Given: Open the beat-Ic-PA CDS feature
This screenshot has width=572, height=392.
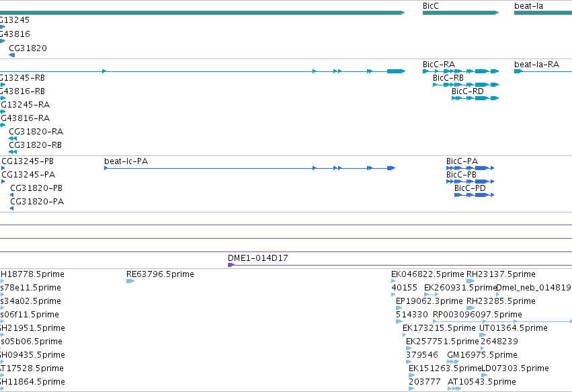Looking at the screenshot, I should coord(249,168).
